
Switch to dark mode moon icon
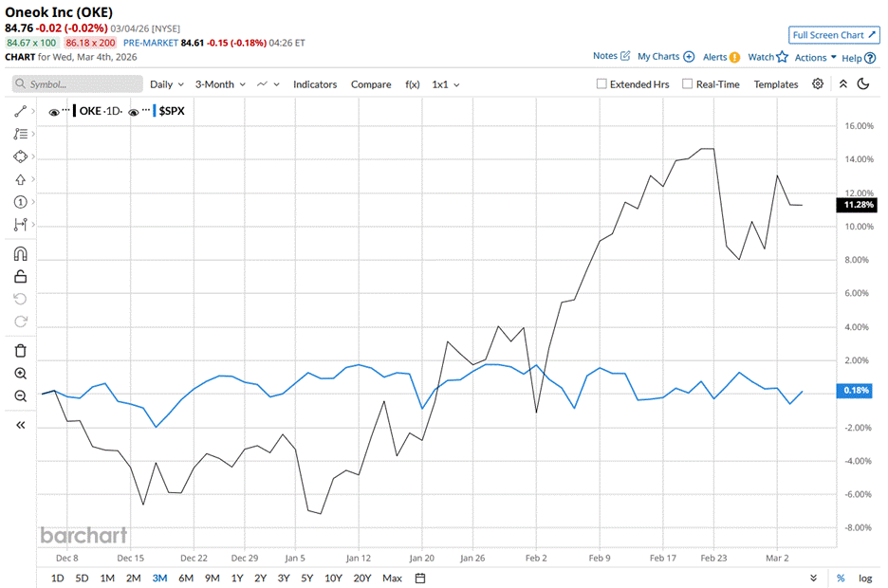click(863, 84)
